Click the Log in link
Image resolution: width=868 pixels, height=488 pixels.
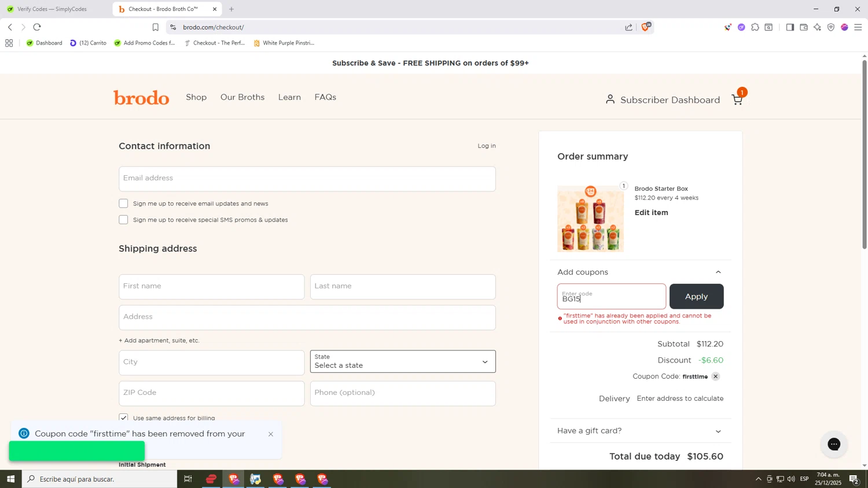coord(487,146)
